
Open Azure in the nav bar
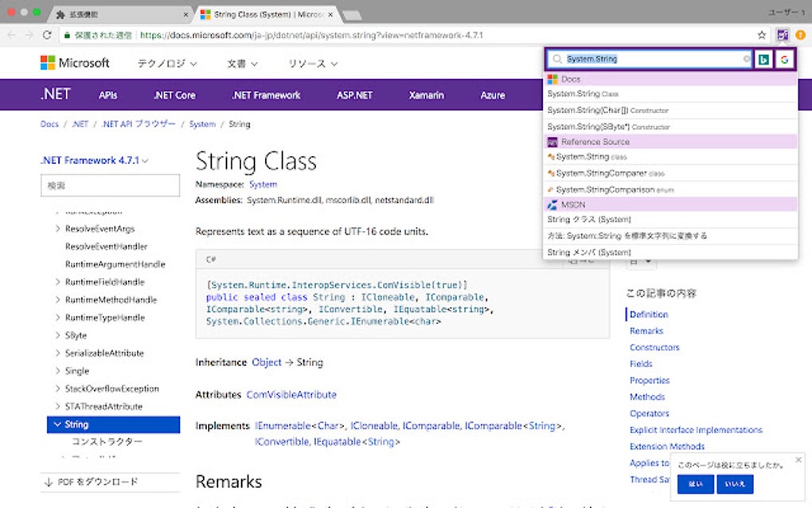click(x=493, y=96)
